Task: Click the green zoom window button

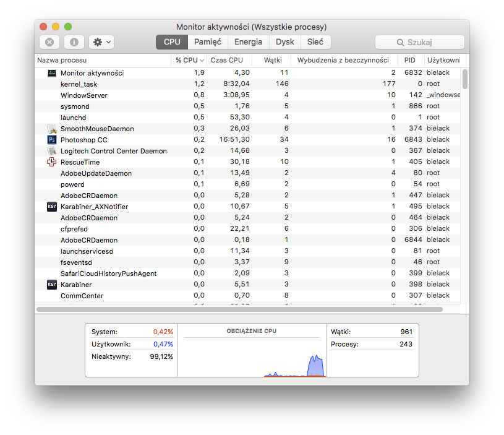Action: tap(68, 27)
